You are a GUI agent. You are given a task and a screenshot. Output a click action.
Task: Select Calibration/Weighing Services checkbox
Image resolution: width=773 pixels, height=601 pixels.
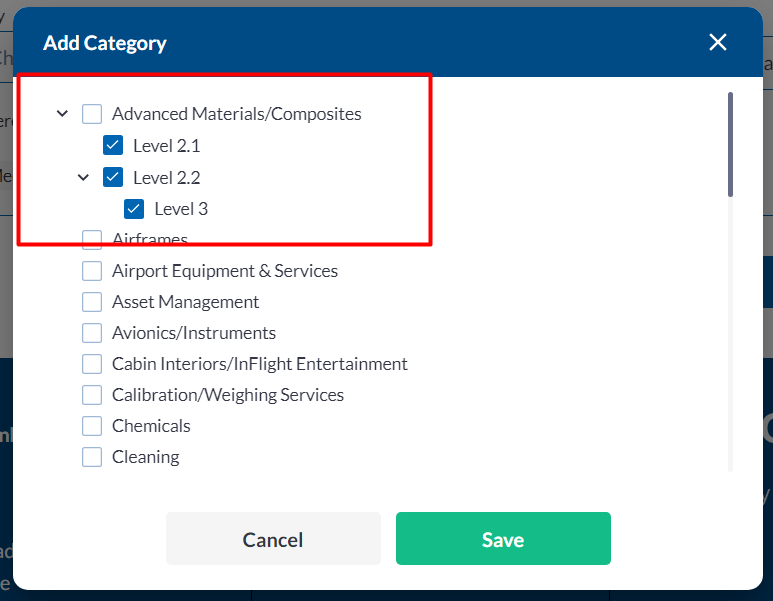92,395
